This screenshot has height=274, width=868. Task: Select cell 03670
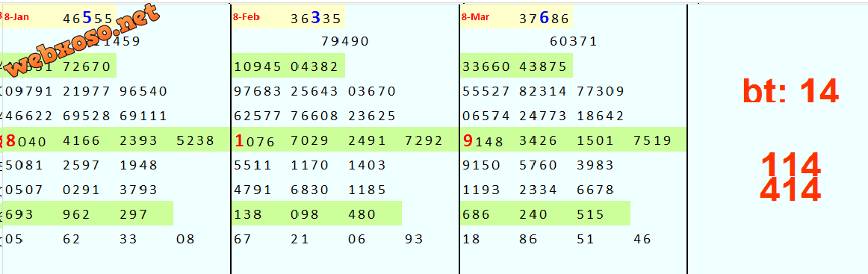point(372,91)
